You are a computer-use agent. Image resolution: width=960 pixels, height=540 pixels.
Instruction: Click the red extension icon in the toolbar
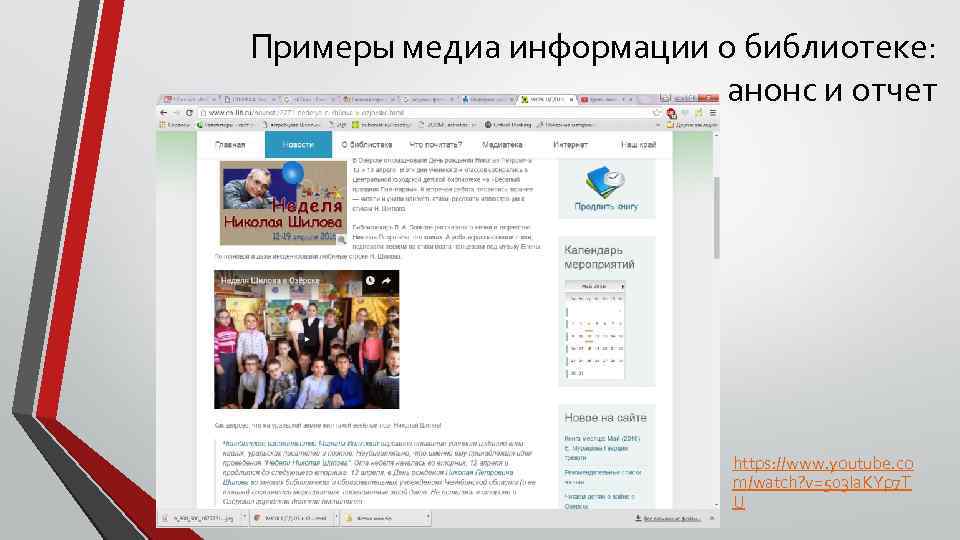click(x=671, y=113)
